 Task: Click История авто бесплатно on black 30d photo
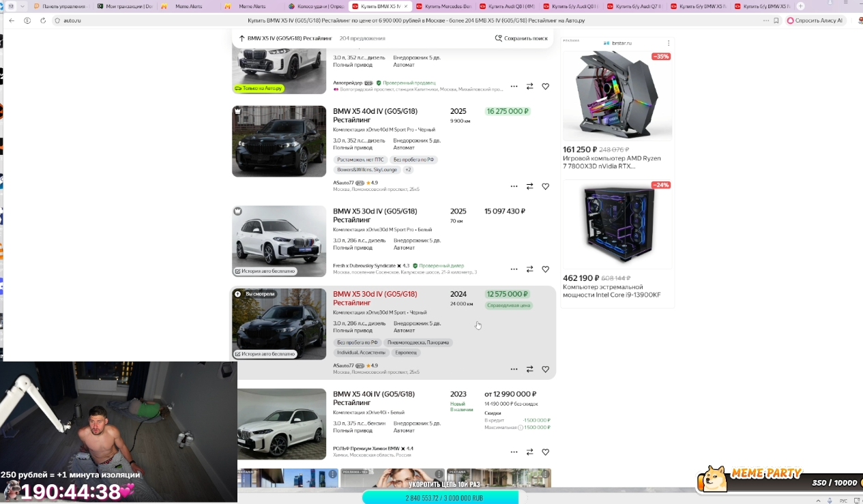coord(265,354)
